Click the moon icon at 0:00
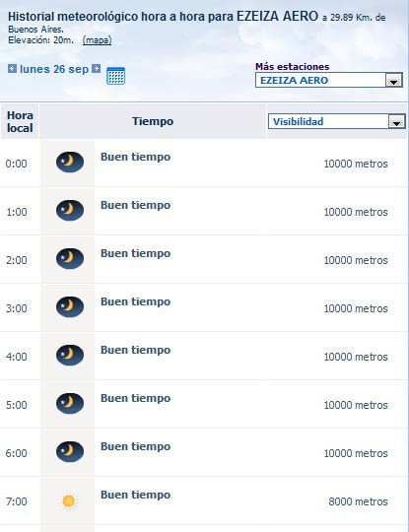Image resolution: width=409 pixels, height=532 pixels. (x=70, y=163)
